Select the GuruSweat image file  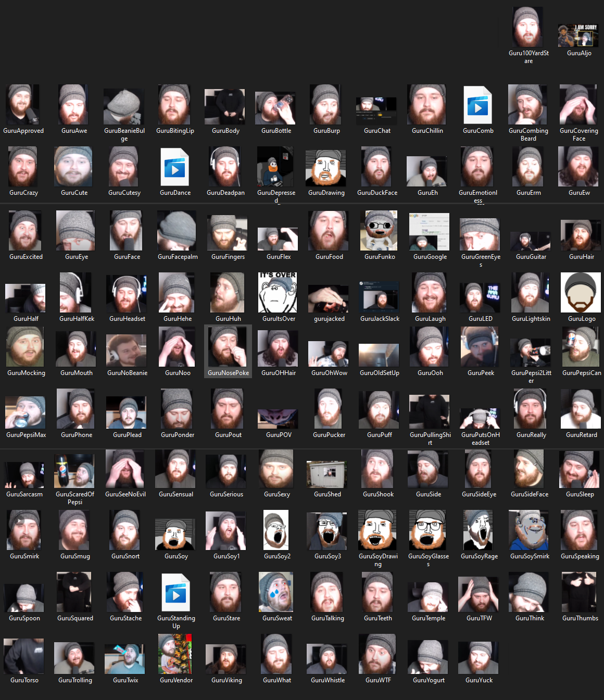pyautogui.click(x=276, y=592)
